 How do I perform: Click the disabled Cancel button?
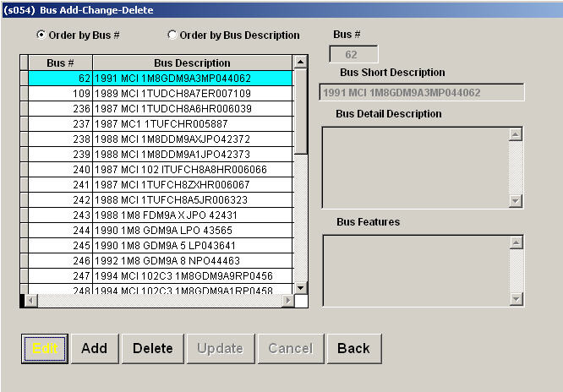291,349
